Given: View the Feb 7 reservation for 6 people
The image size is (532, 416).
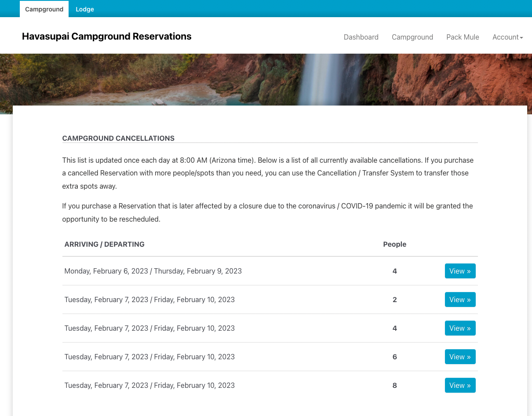Looking at the screenshot, I should (460, 357).
